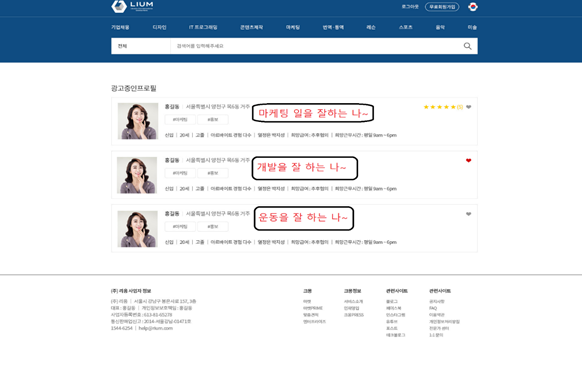Open the 페이스북 footer link
Screen dimensions: 582x366
[x=393, y=308]
